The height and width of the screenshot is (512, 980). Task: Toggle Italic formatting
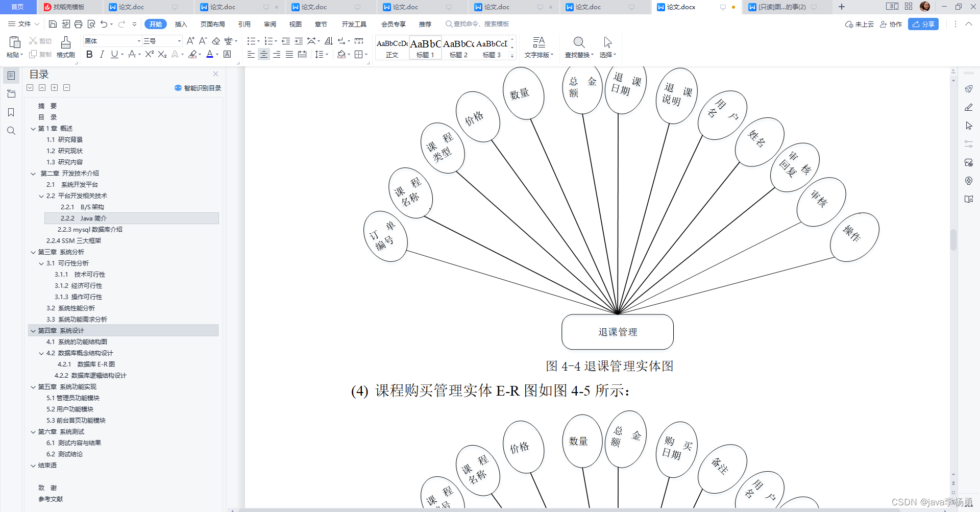(102, 54)
